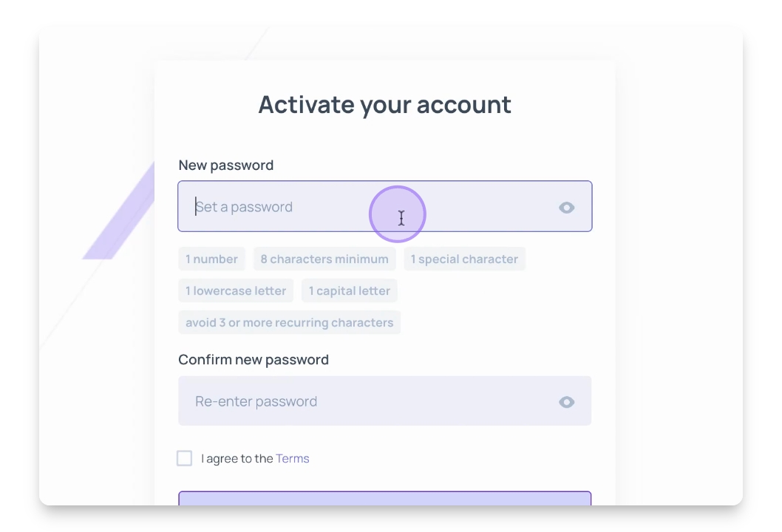Click the '1 capital letter' requirement chip
This screenshot has width=782, height=532.
[349, 291]
